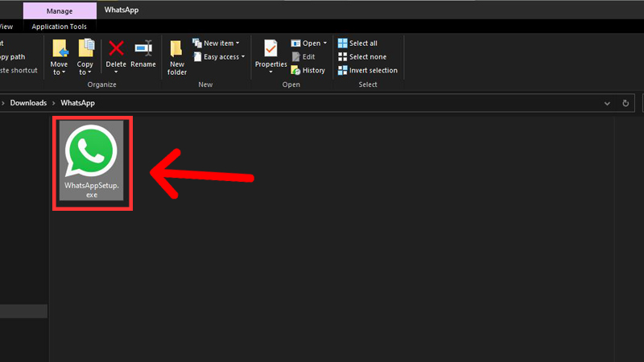The image size is (644, 362).
Task: Click Edit in the Open group
Action: [x=303, y=56]
